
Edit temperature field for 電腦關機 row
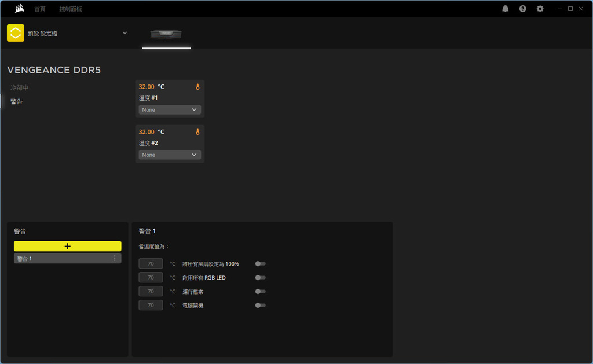click(151, 306)
